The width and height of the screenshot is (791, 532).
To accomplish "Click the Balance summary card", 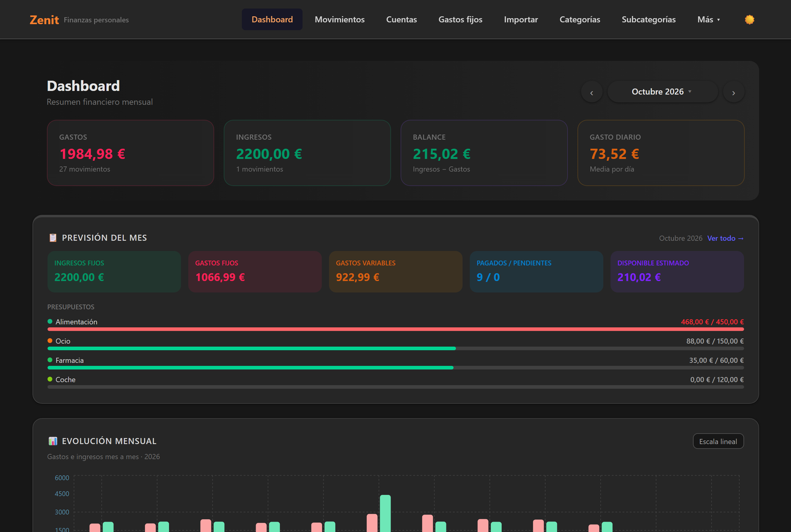I will tap(484, 153).
